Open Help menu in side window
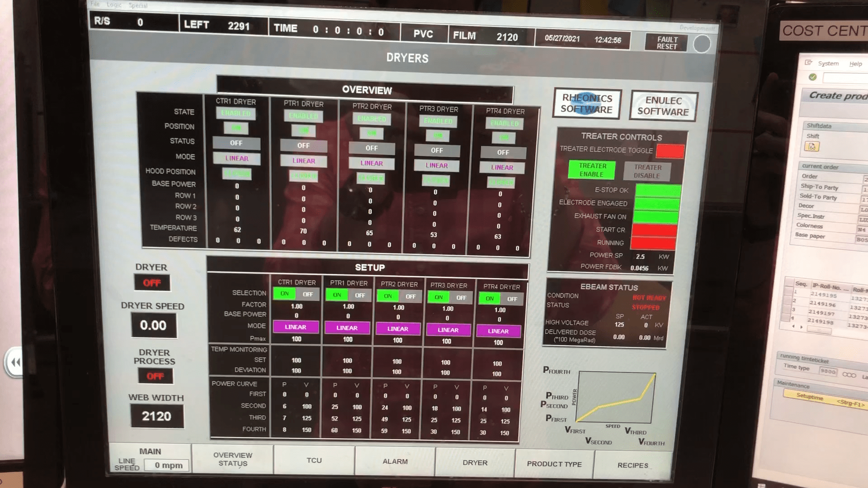The image size is (868, 488). [x=855, y=64]
